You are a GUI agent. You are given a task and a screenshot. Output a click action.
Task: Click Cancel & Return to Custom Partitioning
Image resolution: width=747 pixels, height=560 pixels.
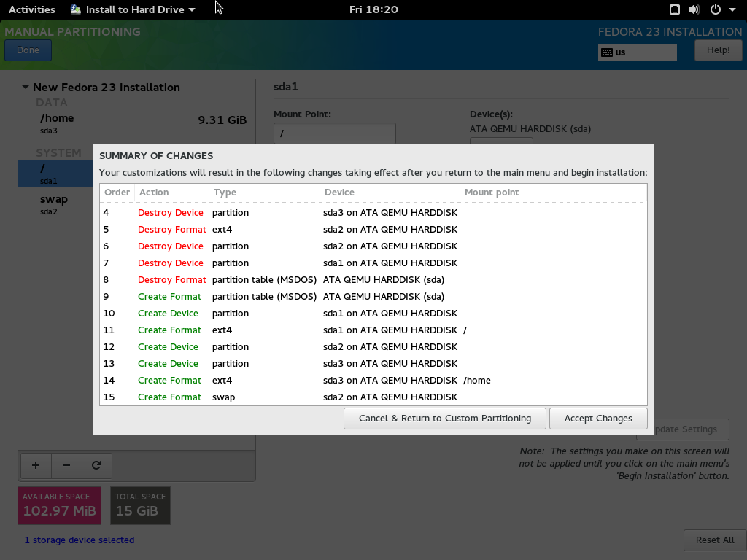tap(444, 418)
